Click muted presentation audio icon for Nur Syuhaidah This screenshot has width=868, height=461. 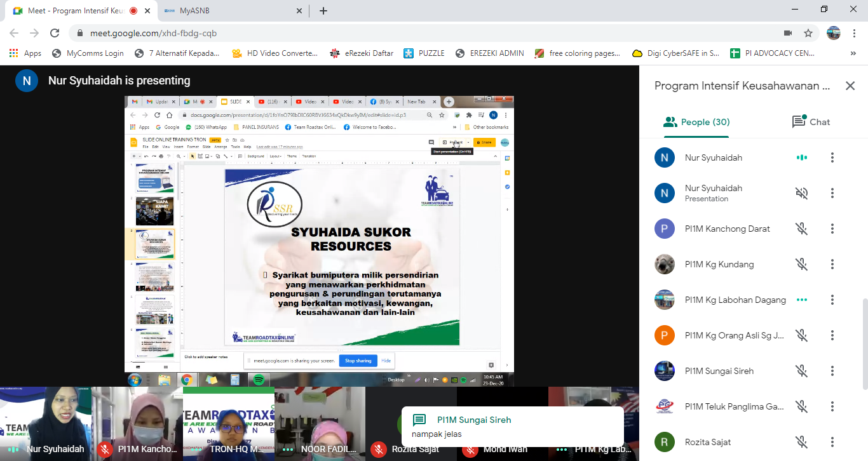[x=802, y=193]
